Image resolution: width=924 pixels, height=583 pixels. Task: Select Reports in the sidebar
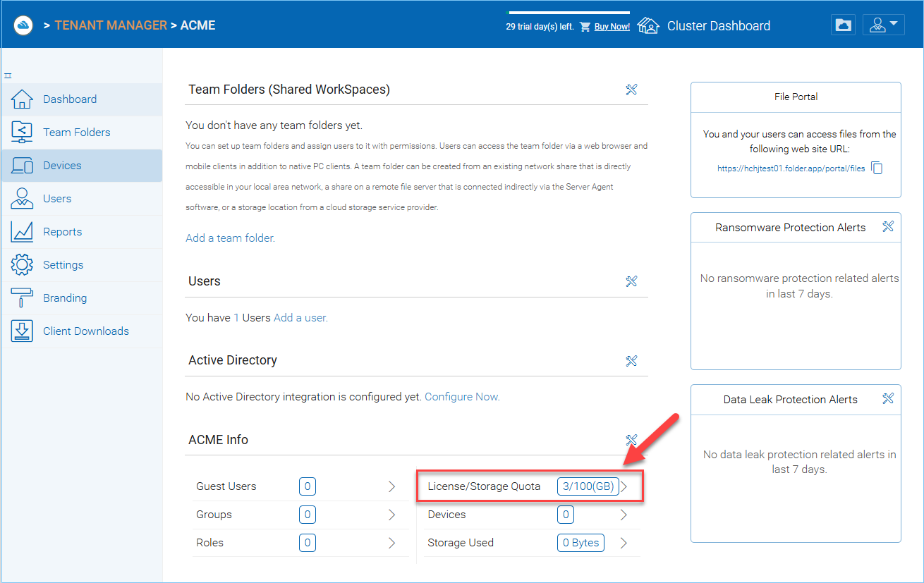click(x=82, y=232)
